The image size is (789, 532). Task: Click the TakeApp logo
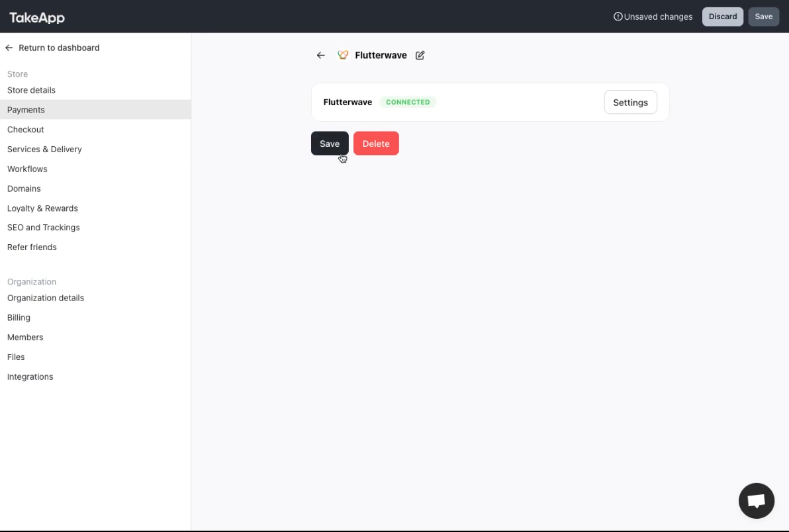point(36,18)
